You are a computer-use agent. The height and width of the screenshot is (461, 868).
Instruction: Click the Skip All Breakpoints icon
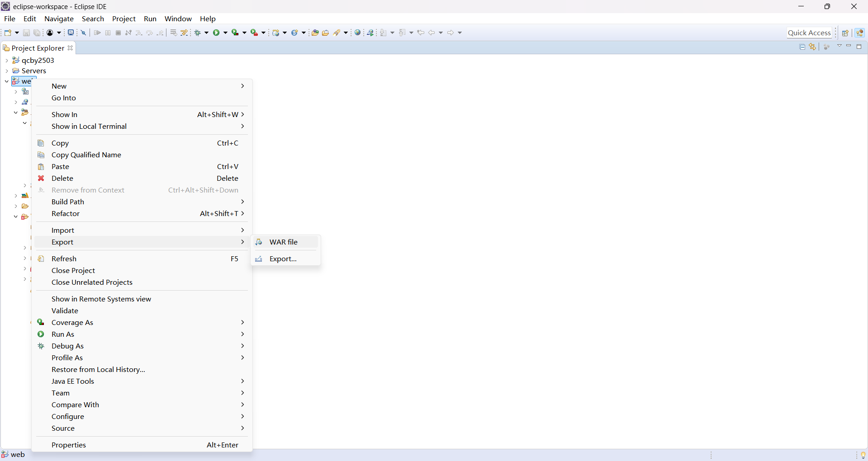(x=84, y=33)
